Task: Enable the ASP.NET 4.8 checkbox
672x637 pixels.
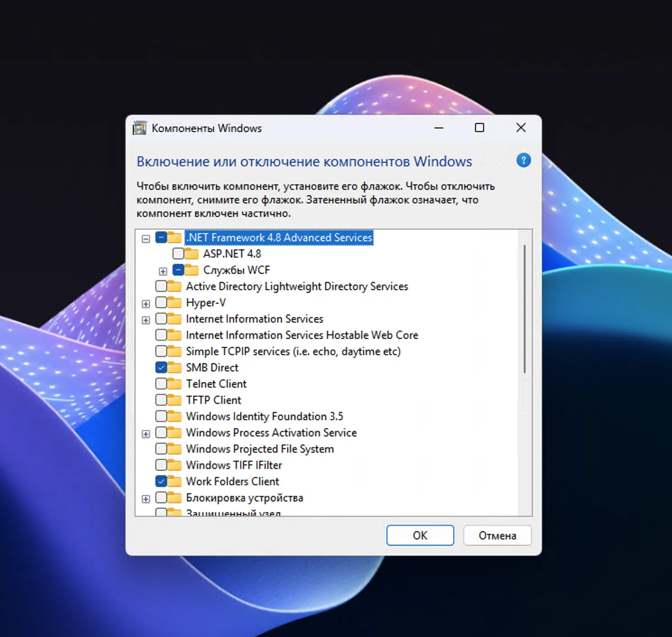Action: point(178,253)
